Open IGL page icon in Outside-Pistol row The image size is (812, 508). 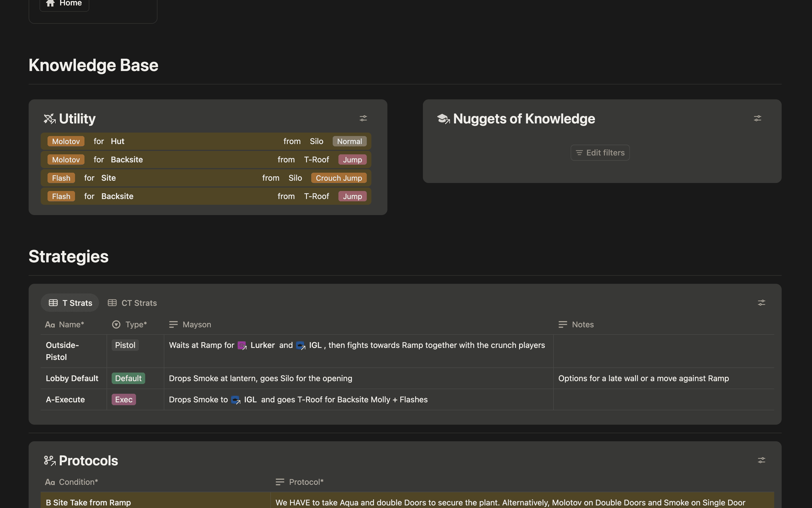[x=301, y=345]
